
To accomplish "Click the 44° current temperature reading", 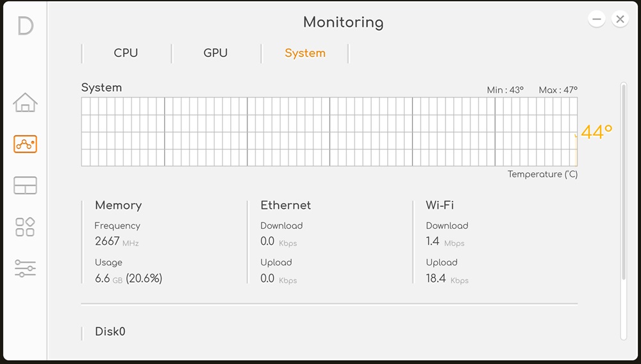I will click(596, 132).
